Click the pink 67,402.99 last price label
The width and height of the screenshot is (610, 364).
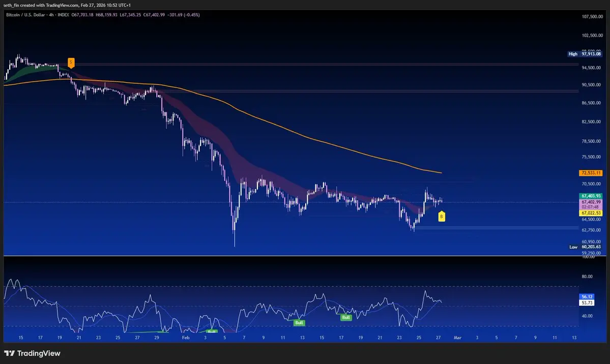pos(591,202)
